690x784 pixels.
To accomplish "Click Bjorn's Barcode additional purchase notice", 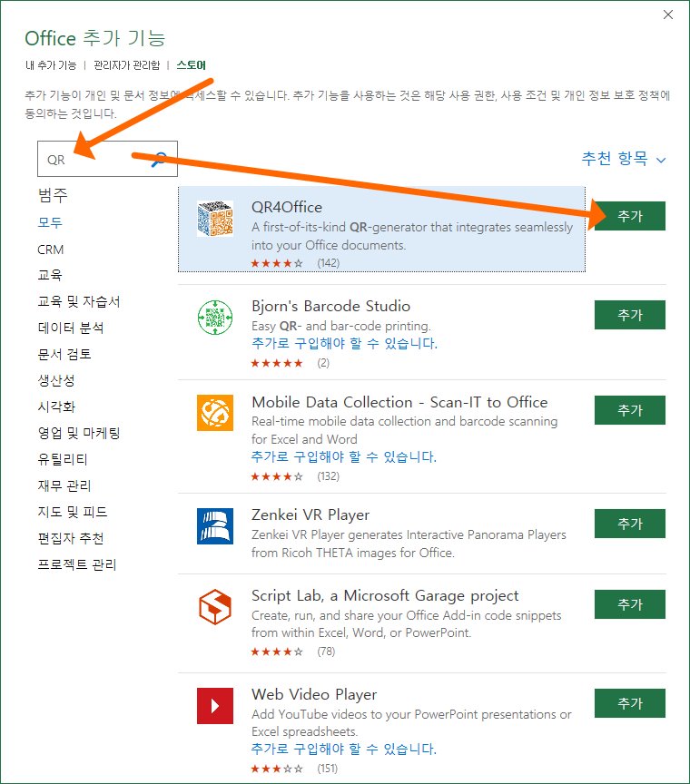I will 344,344.
